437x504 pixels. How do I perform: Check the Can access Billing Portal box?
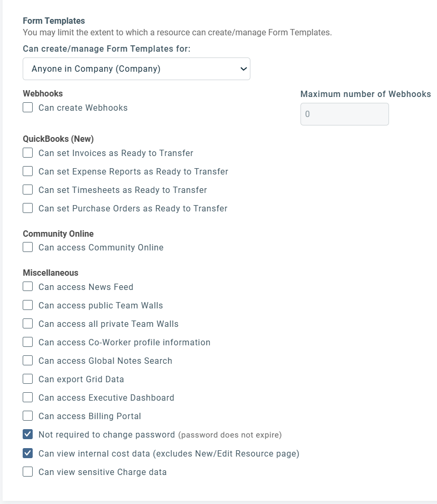point(28,416)
